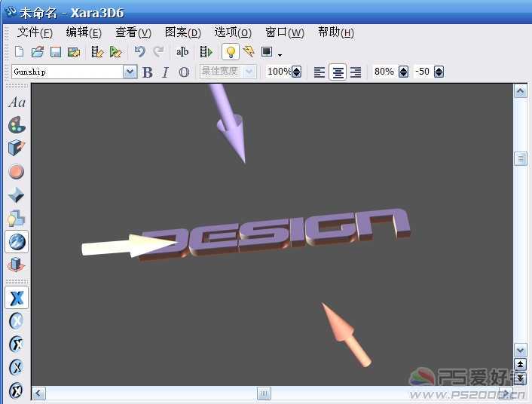Select the third circled X style

[17, 367]
